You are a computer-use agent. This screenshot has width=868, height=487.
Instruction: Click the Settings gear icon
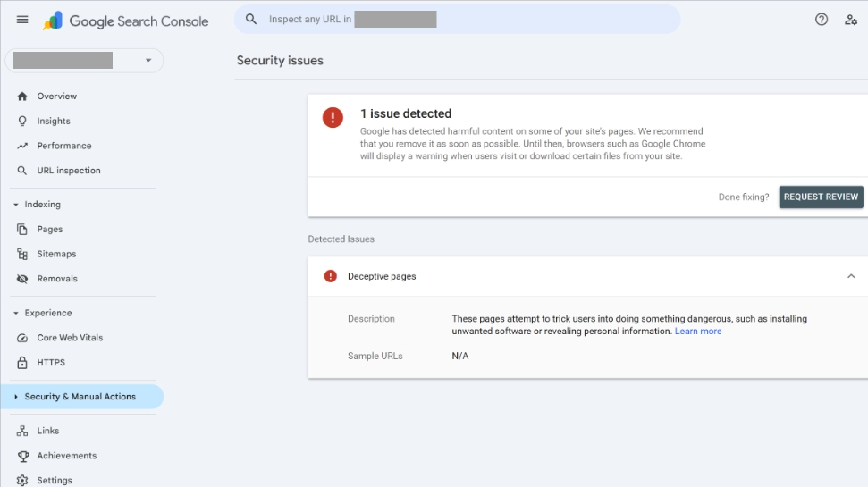(x=22, y=481)
